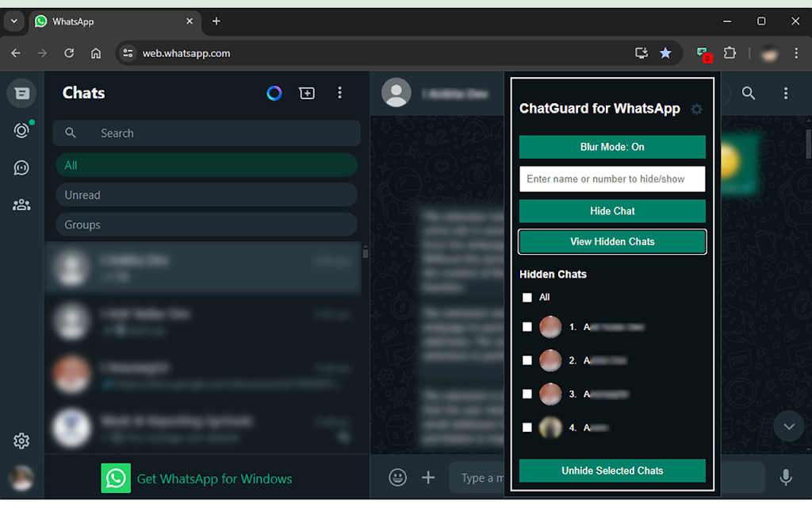Select the Unread filter tab
Viewport: 812px width, 508px height.
[207, 195]
